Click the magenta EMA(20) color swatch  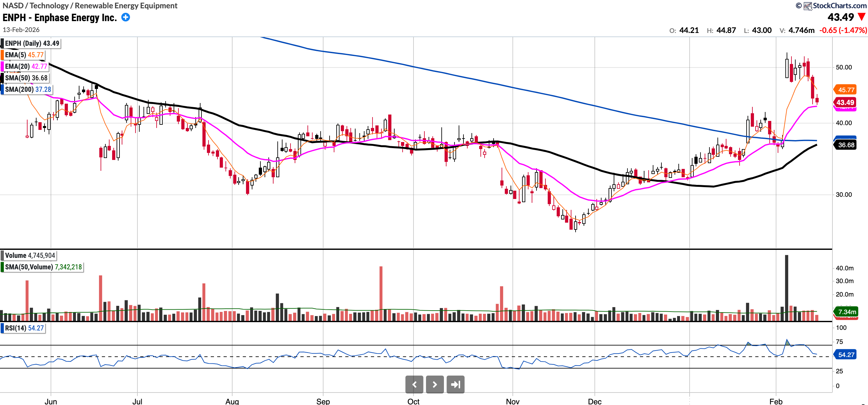pos(2,66)
